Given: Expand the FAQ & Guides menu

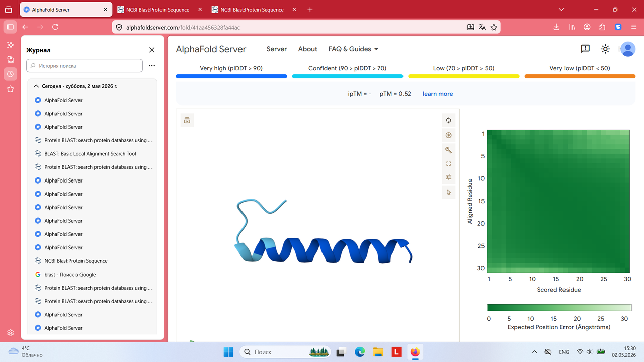Looking at the screenshot, I should (x=353, y=49).
